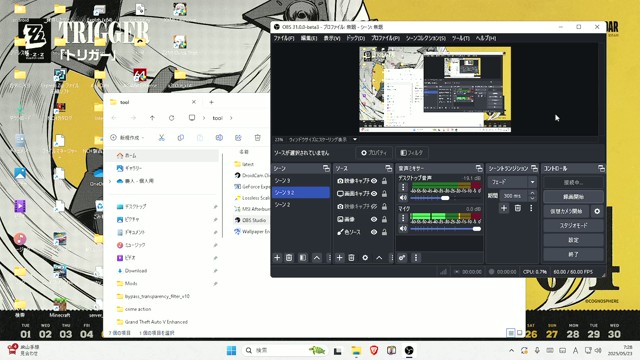Click the 録画開始 button
640x360 pixels.
tap(573, 197)
